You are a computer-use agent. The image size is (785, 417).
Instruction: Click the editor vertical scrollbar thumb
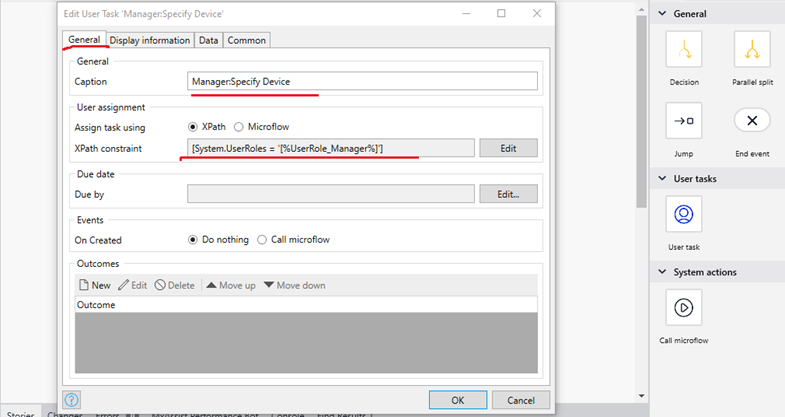tap(642, 111)
